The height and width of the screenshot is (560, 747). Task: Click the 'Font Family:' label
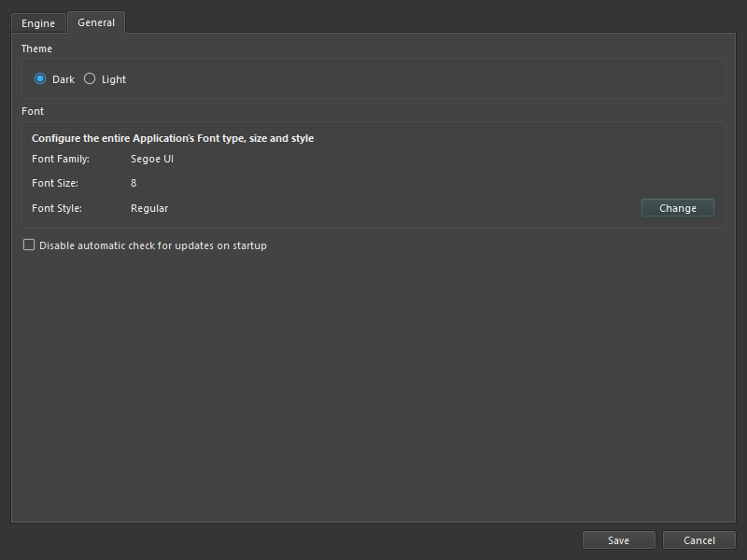point(61,159)
